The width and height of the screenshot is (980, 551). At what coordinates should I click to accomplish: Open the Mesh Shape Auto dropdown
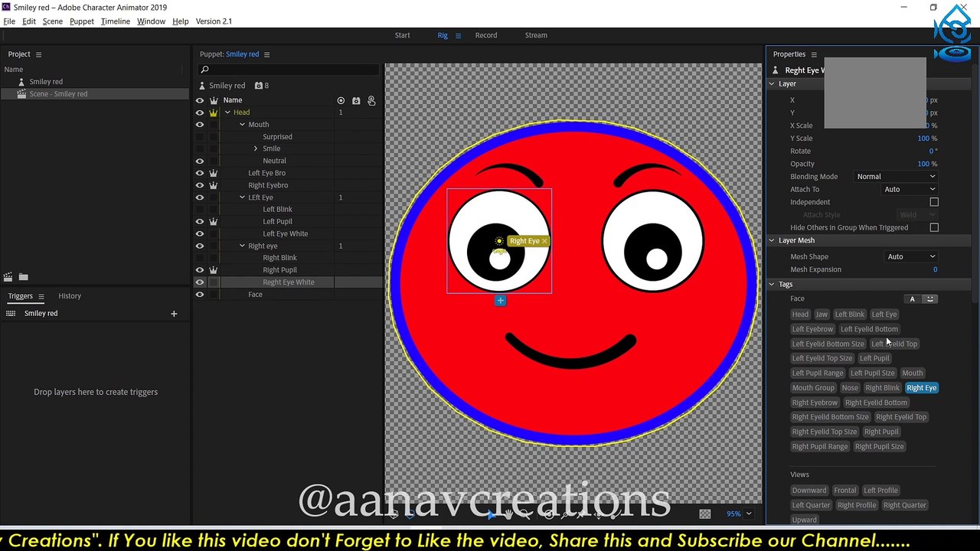point(911,257)
